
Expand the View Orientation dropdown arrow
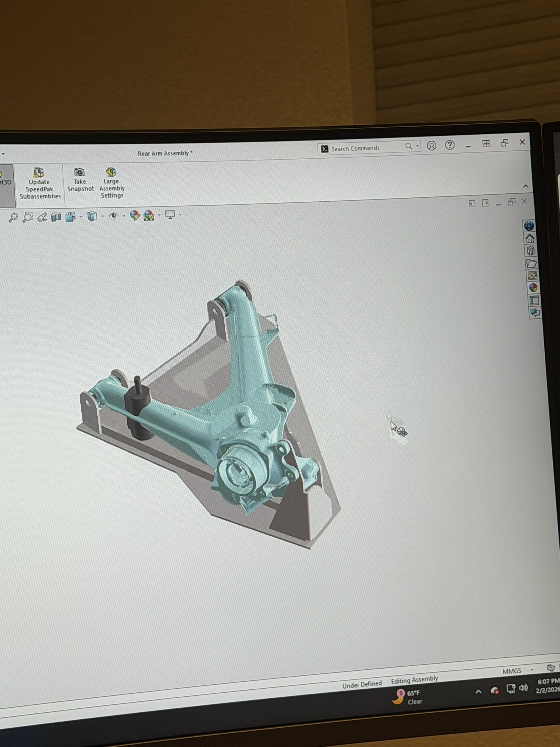coord(81,217)
